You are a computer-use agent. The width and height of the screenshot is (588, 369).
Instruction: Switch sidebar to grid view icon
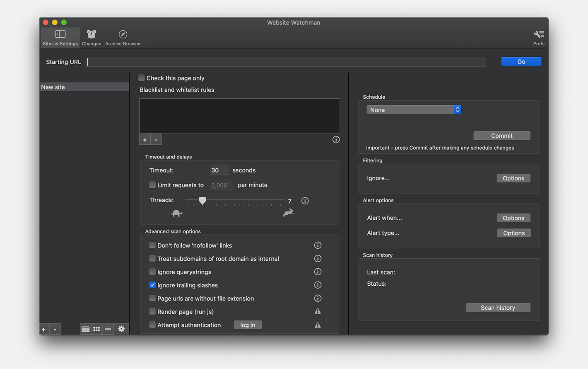coord(96,329)
